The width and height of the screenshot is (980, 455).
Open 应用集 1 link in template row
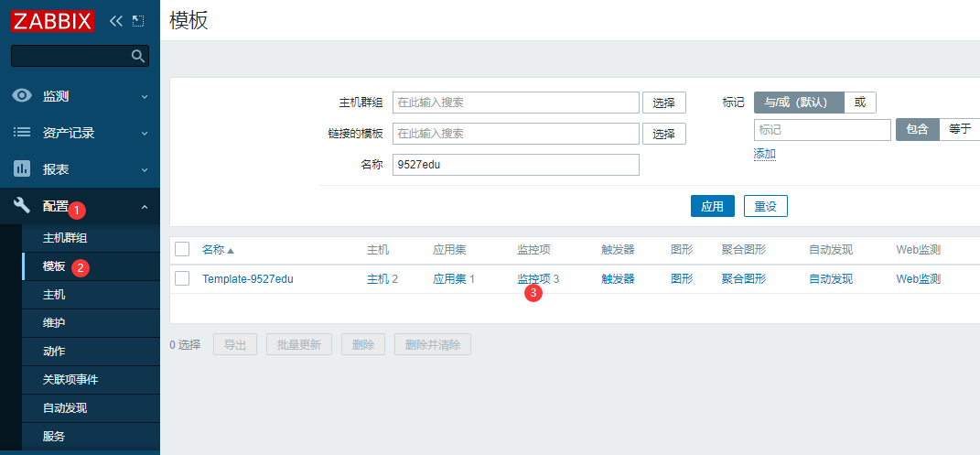(x=454, y=279)
